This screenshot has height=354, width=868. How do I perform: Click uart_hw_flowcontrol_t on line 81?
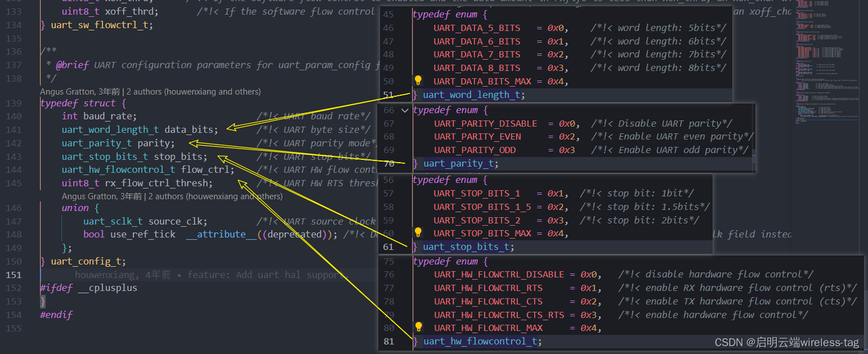click(480, 341)
